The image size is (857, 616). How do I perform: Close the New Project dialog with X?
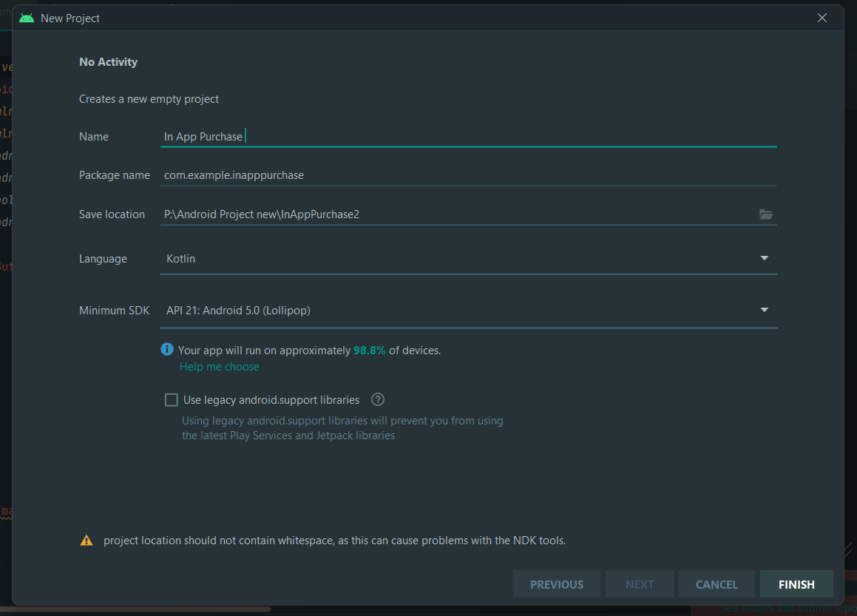(x=822, y=18)
